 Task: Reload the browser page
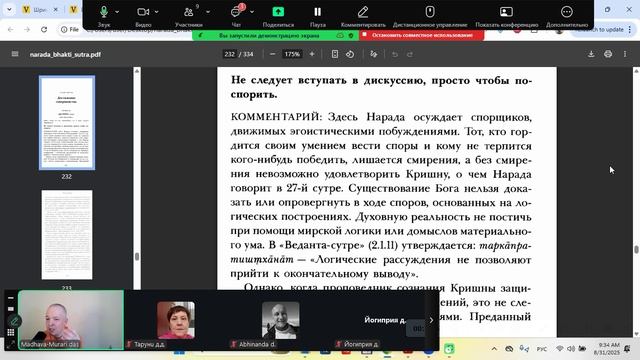click(x=44, y=29)
